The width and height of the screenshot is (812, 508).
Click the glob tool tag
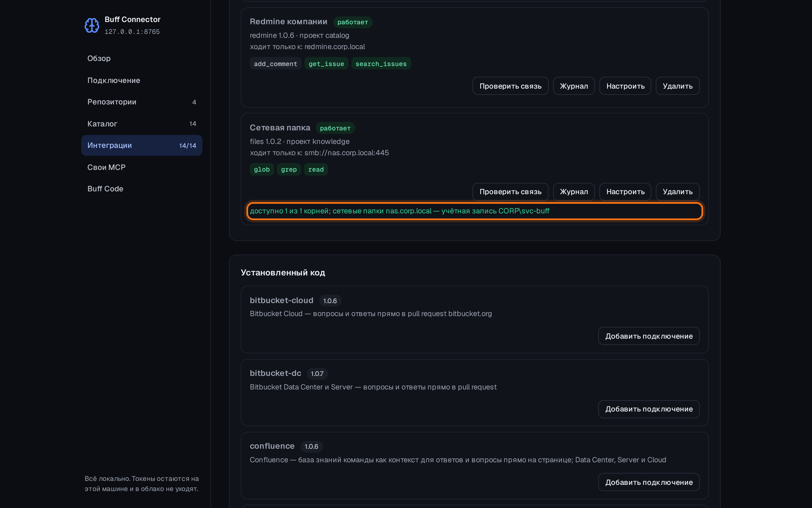point(262,169)
